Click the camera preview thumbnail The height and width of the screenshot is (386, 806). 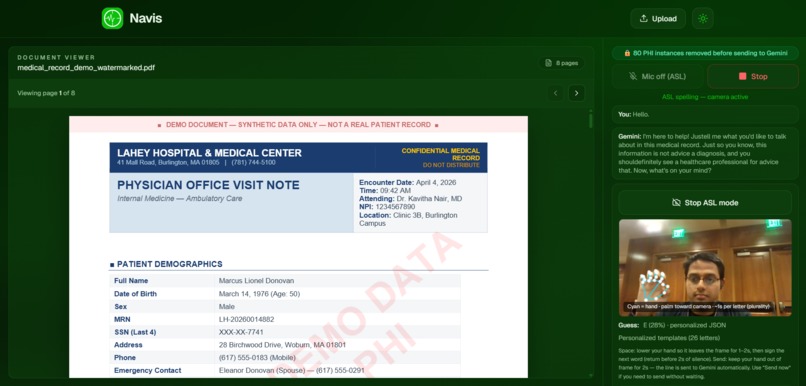[705, 267]
